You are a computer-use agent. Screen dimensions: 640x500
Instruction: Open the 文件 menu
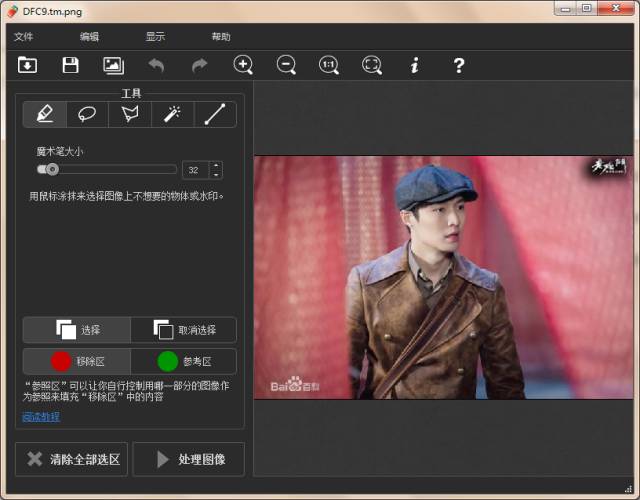24,37
